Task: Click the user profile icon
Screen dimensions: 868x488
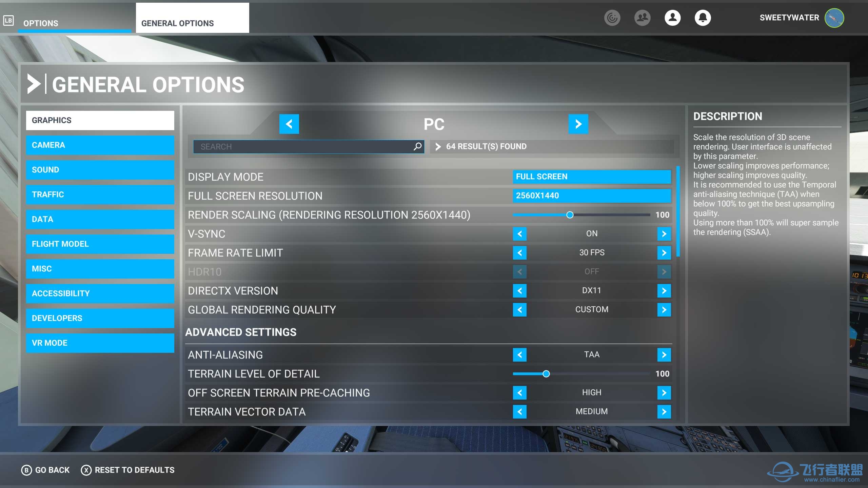Action: tap(672, 18)
